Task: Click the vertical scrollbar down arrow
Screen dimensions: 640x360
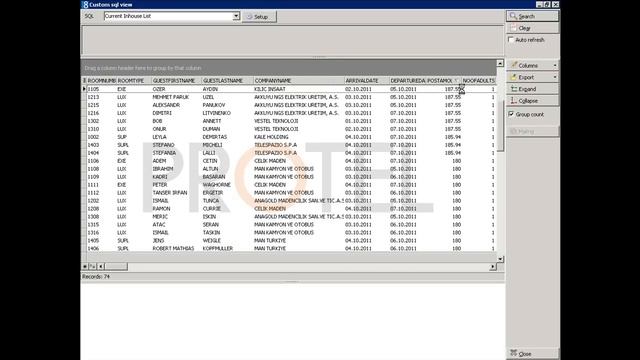Action: click(500, 259)
